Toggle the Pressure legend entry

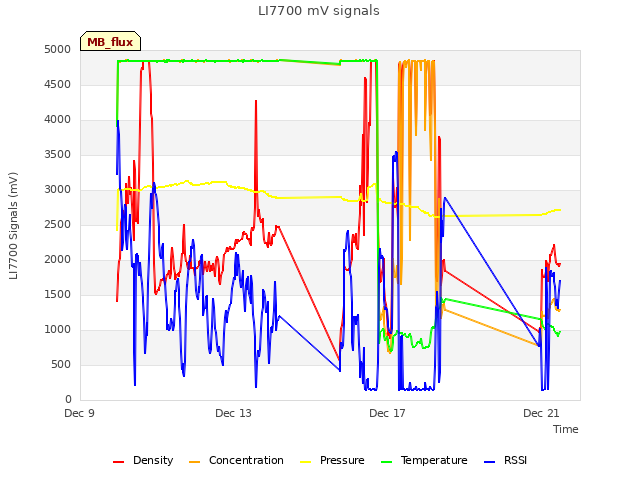click(332, 460)
